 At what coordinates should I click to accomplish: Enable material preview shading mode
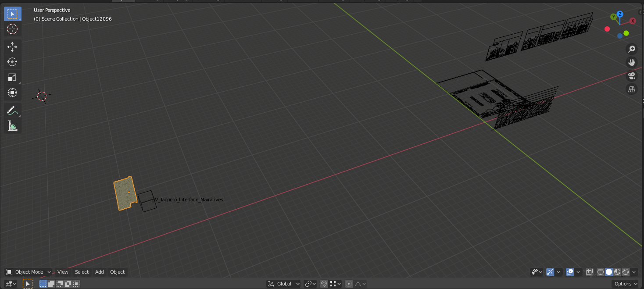pyautogui.click(x=617, y=272)
